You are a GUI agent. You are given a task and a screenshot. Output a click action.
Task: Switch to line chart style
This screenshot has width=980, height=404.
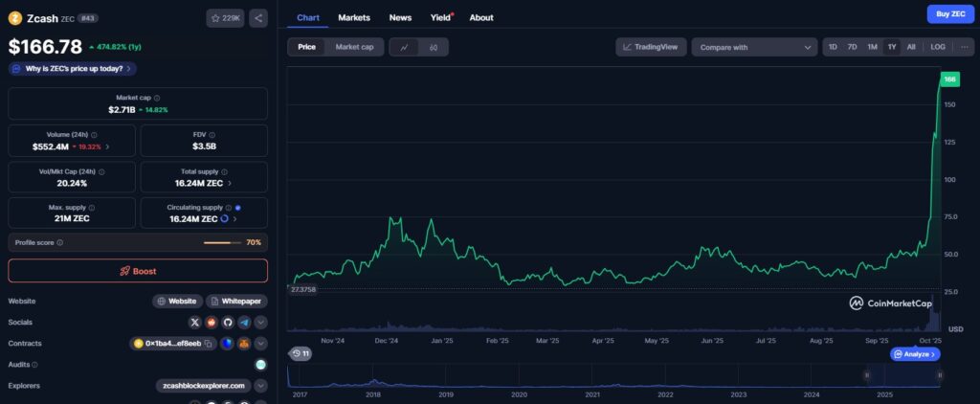pyautogui.click(x=405, y=47)
